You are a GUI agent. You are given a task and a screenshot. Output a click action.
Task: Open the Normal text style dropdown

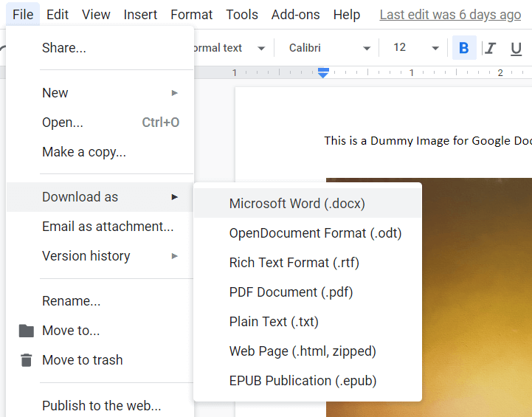pyautogui.click(x=229, y=48)
